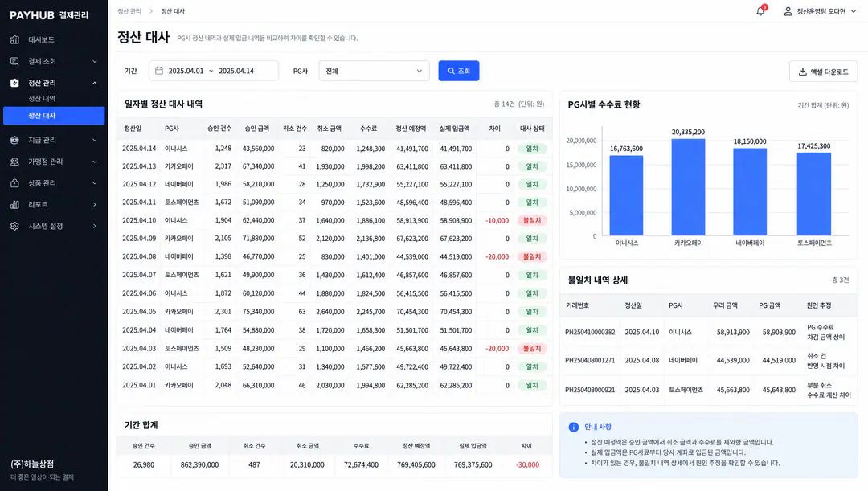Screen dimensions: 868x491
Task: Select 정산 내역 submenu item
Action: click(x=42, y=99)
